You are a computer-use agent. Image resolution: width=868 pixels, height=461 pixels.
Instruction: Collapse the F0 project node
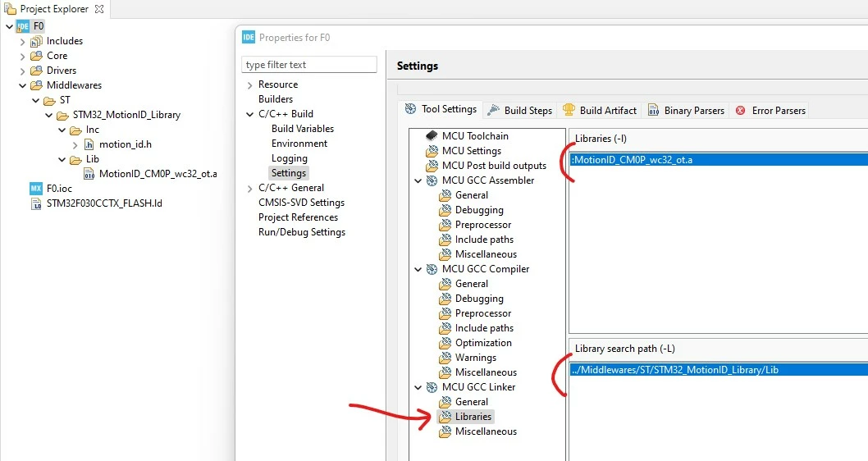point(9,26)
